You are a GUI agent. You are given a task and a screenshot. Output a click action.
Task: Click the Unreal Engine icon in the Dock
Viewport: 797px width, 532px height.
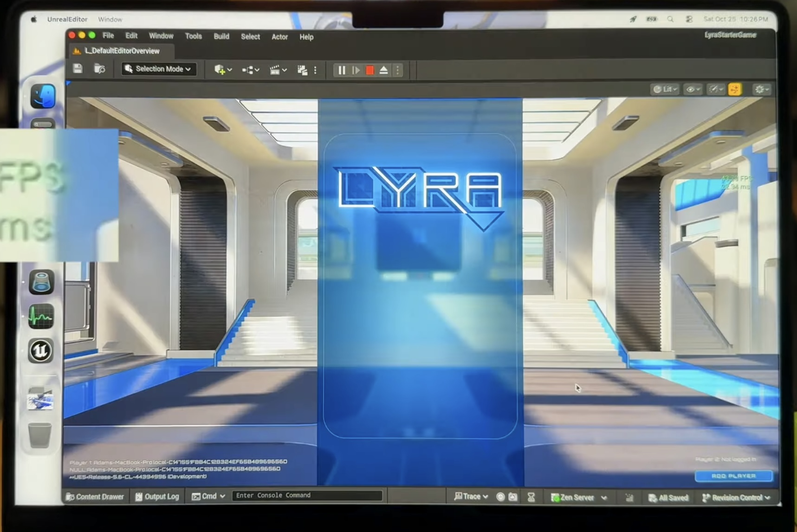(x=40, y=350)
